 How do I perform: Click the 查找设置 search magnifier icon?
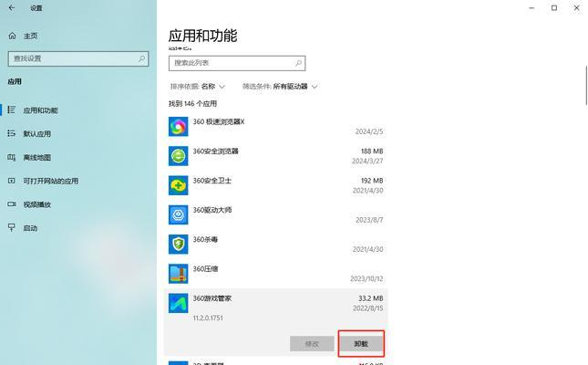(141, 58)
